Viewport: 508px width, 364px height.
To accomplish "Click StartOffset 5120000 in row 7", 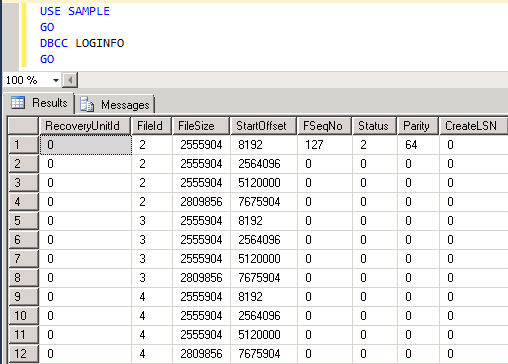I will [263, 259].
